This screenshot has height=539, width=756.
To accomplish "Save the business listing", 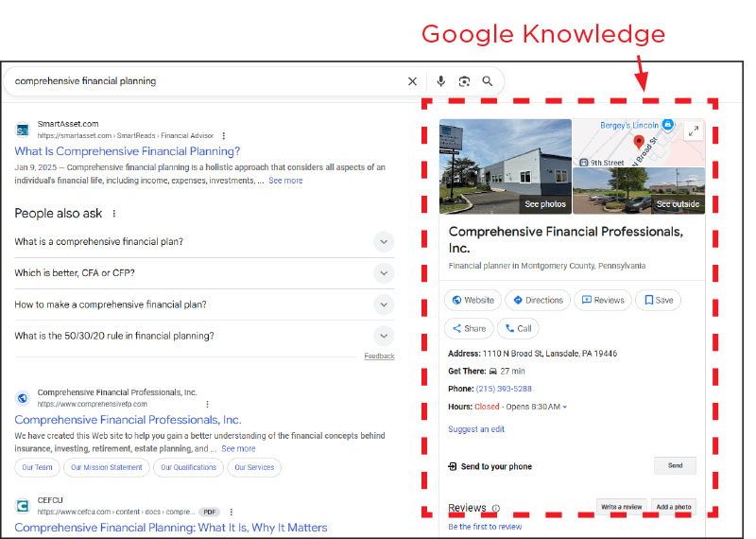I will 658,300.
